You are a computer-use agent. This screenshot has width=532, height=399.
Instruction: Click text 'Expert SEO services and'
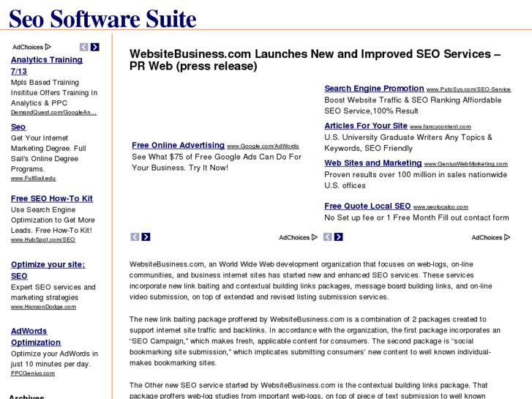[x=53, y=287]
